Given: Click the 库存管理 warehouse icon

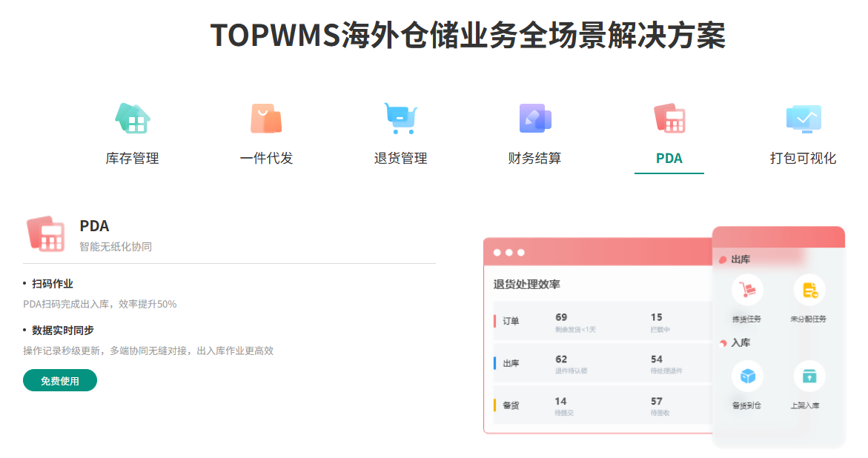Looking at the screenshot, I should click(133, 118).
